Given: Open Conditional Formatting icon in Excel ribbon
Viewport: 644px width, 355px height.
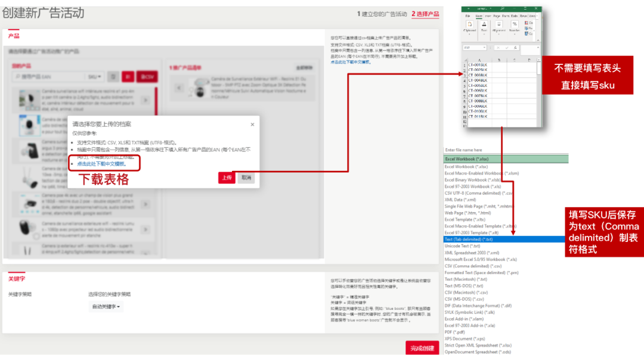Looking at the screenshot, I should tap(527, 23).
